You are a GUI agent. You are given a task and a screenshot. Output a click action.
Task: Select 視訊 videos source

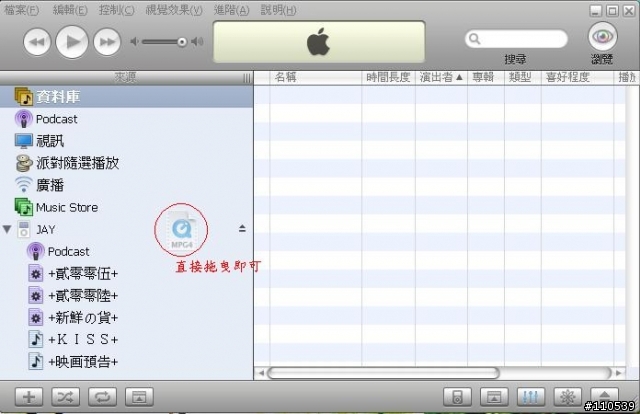click(126, 141)
